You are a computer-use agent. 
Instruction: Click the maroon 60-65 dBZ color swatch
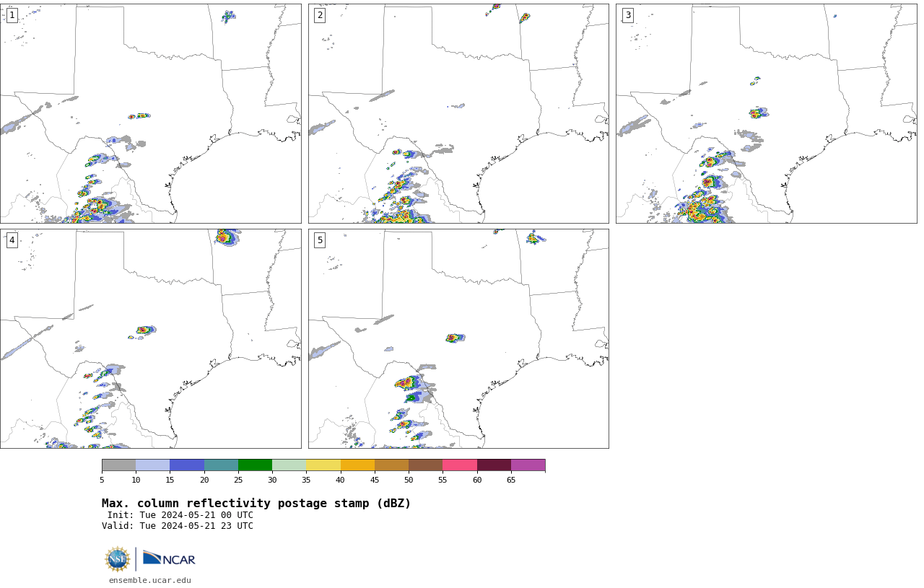(x=494, y=465)
